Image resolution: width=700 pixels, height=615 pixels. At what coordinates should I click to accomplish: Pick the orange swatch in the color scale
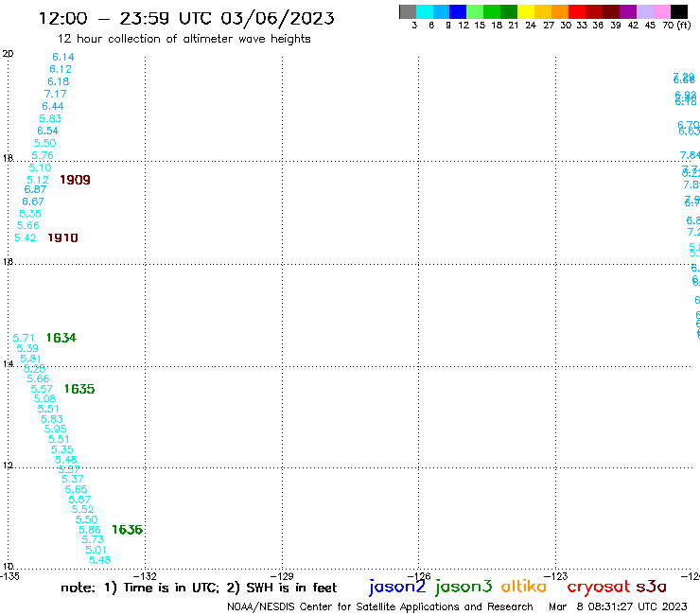[560, 11]
